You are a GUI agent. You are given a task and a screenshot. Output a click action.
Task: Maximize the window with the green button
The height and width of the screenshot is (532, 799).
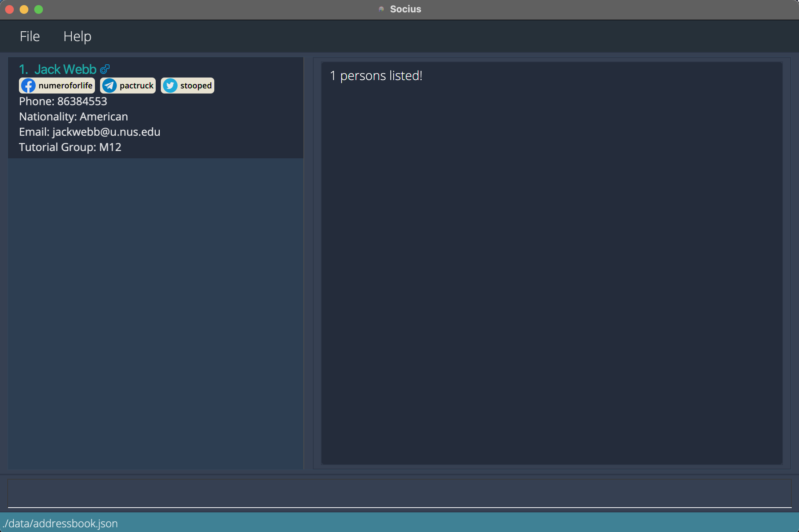click(39, 9)
